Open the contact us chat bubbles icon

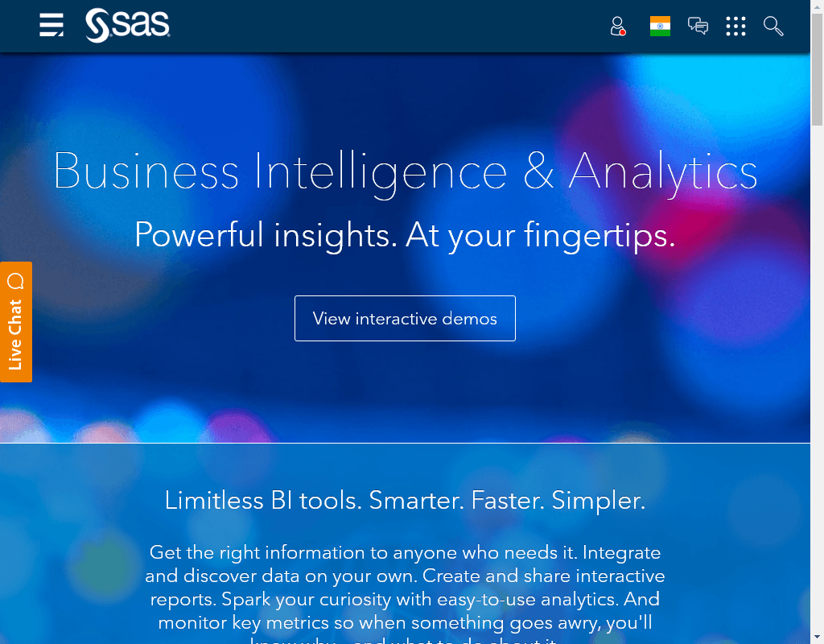[698, 26]
